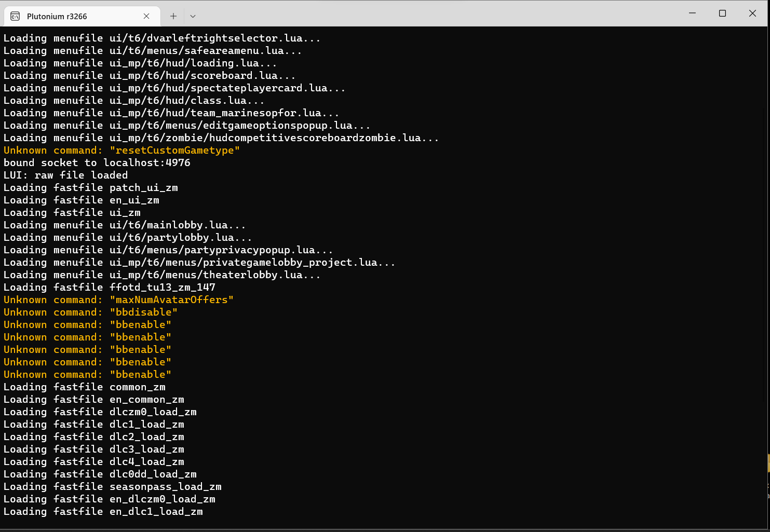Click the line with ui/t6/partylobby.lua
This screenshot has height=532, width=770.
pos(128,237)
